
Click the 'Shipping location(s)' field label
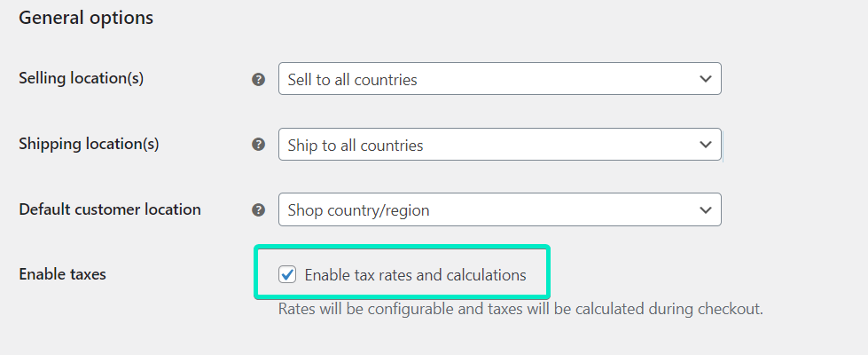coord(90,144)
